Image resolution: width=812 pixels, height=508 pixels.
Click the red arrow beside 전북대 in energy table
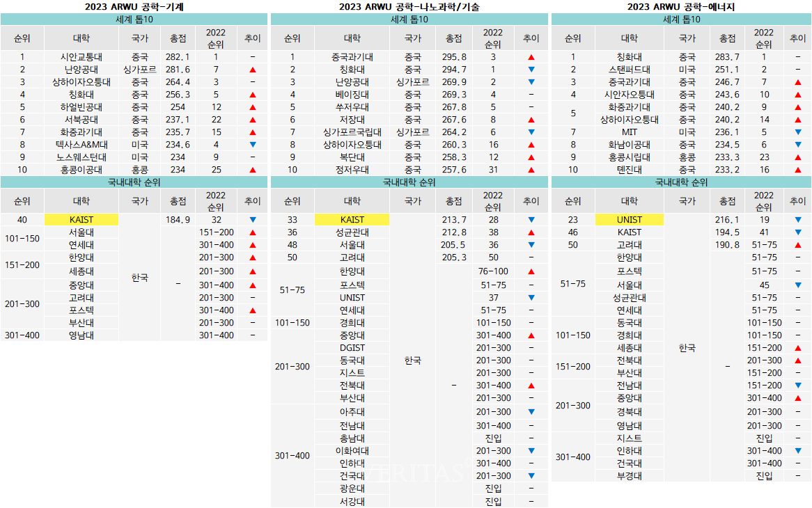pyautogui.click(x=798, y=360)
